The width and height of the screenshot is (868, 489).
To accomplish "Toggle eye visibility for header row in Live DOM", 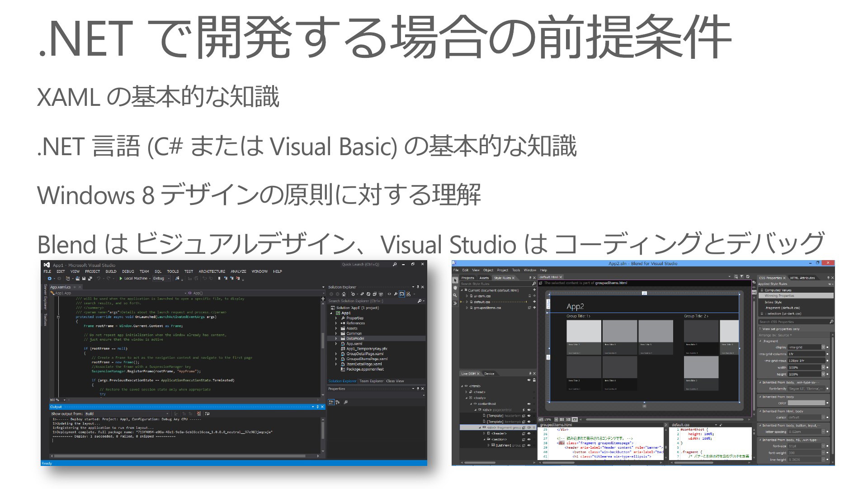I will [529, 433].
